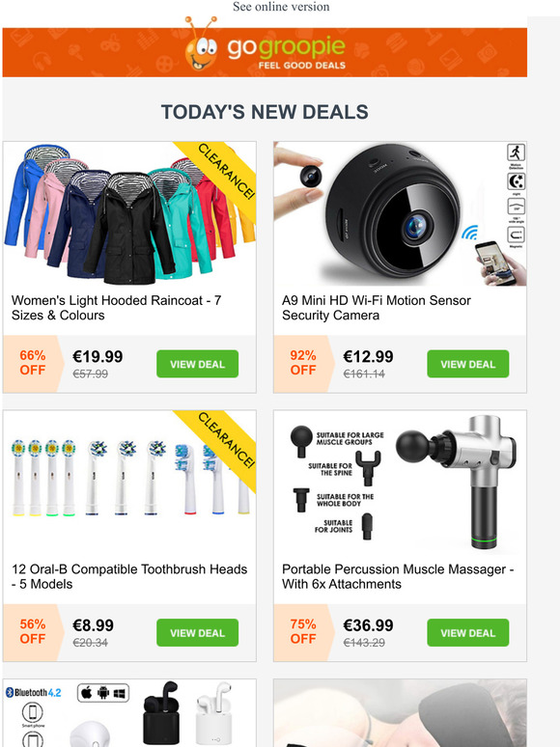The height and width of the screenshot is (747, 560).
Task: Click the 12 Oral-B Compatible Toothbrush Heads title
Action: pos(129,576)
